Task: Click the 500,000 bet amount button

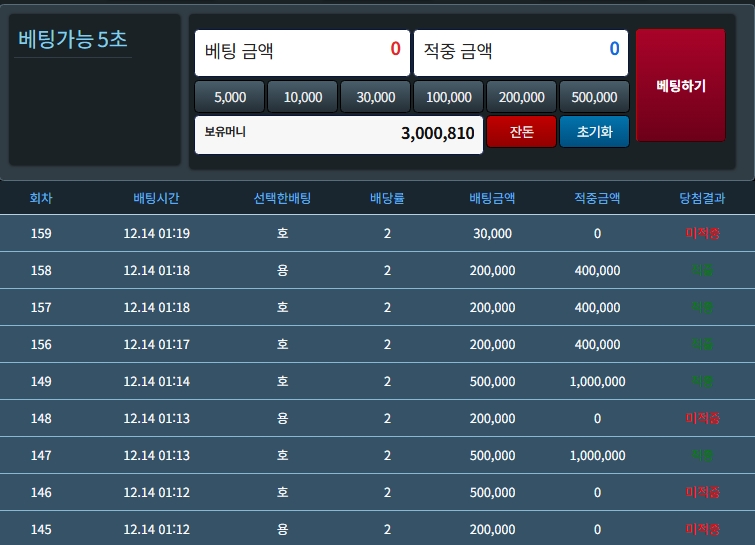Action: click(x=594, y=97)
